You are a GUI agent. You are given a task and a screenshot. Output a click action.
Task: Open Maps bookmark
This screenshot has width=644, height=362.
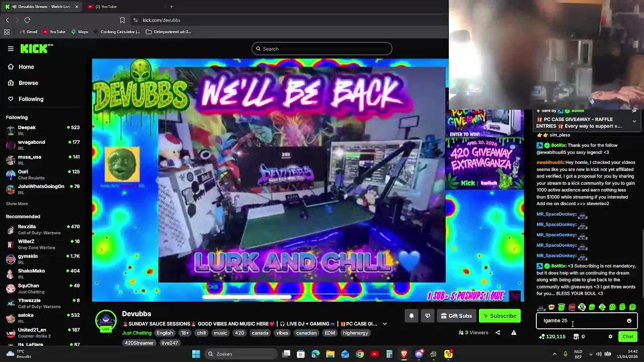click(79, 32)
